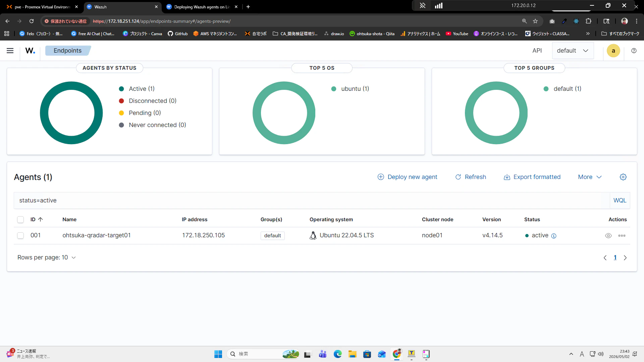The width and height of the screenshot is (644, 362).
Task: Open the agents table settings gear
Action: pyautogui.click(x=623, y=177)
